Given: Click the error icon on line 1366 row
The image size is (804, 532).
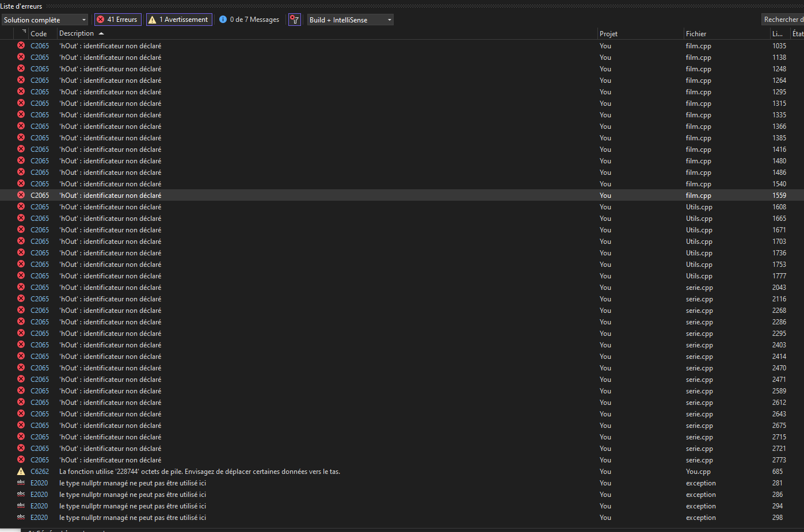Looking at the screenshot, I should click(21, 126).
